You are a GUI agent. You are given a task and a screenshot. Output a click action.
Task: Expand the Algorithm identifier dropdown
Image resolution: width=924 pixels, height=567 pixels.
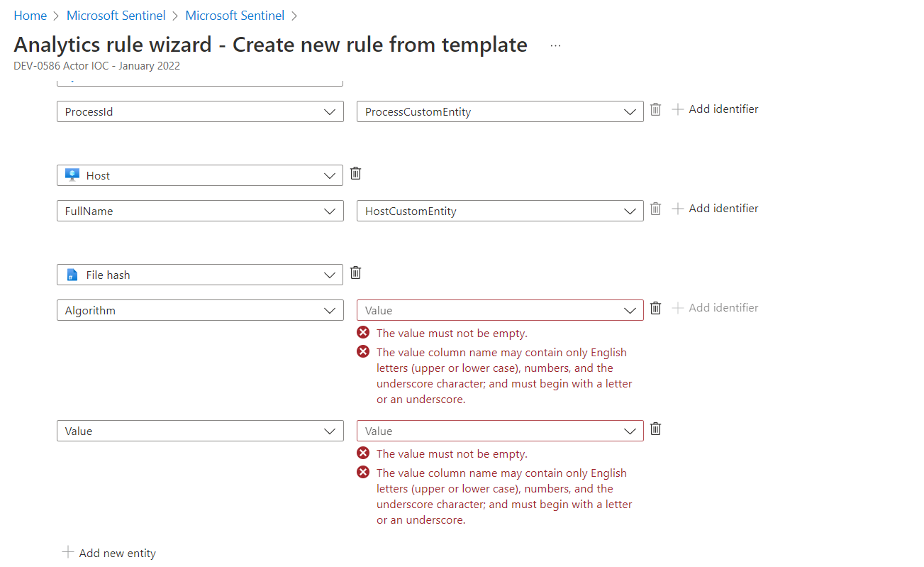200,310
